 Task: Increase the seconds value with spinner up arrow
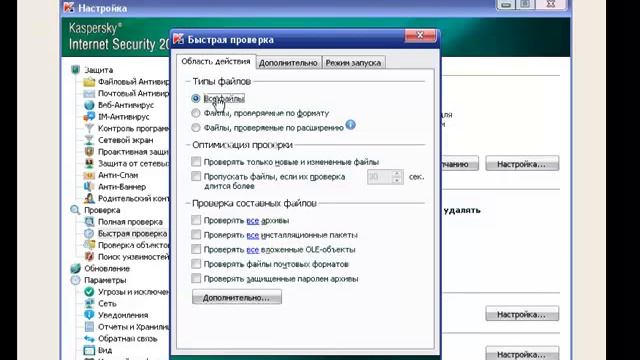[x=397, y=173]
